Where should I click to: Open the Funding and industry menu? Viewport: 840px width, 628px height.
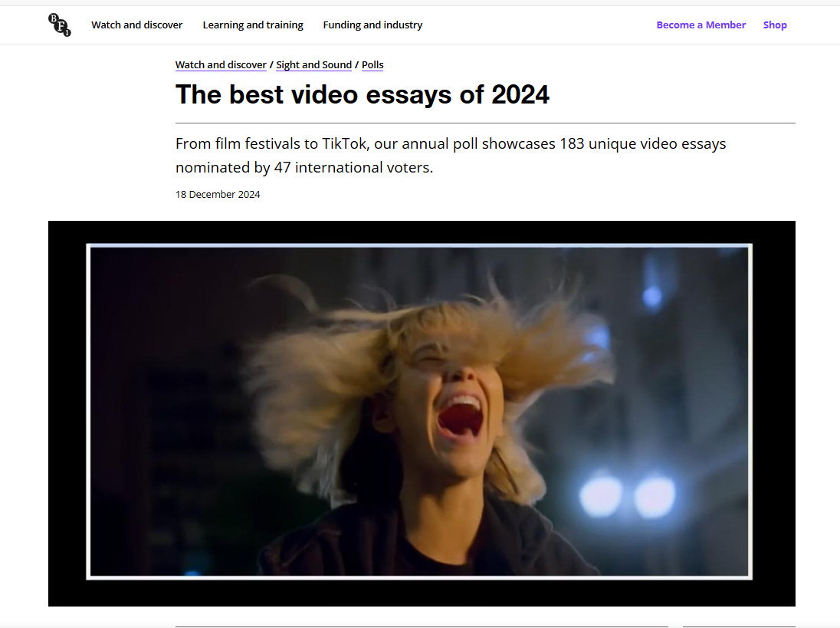pos(372,25)
